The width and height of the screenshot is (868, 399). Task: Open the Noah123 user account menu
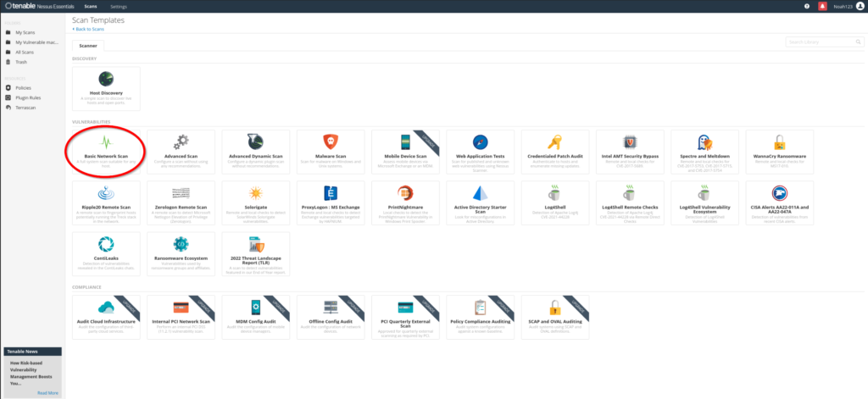[848, 6]
